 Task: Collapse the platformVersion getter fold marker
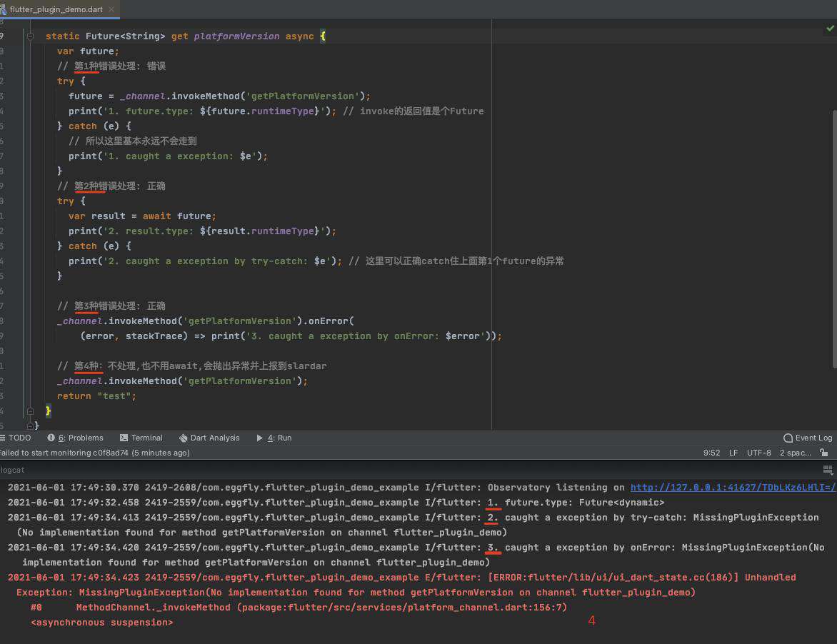coord(30,36)
